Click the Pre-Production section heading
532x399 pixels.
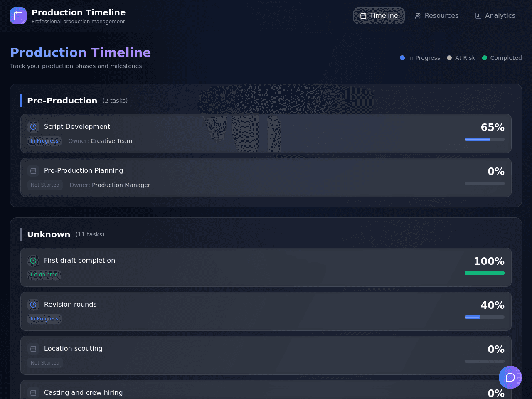62,101
